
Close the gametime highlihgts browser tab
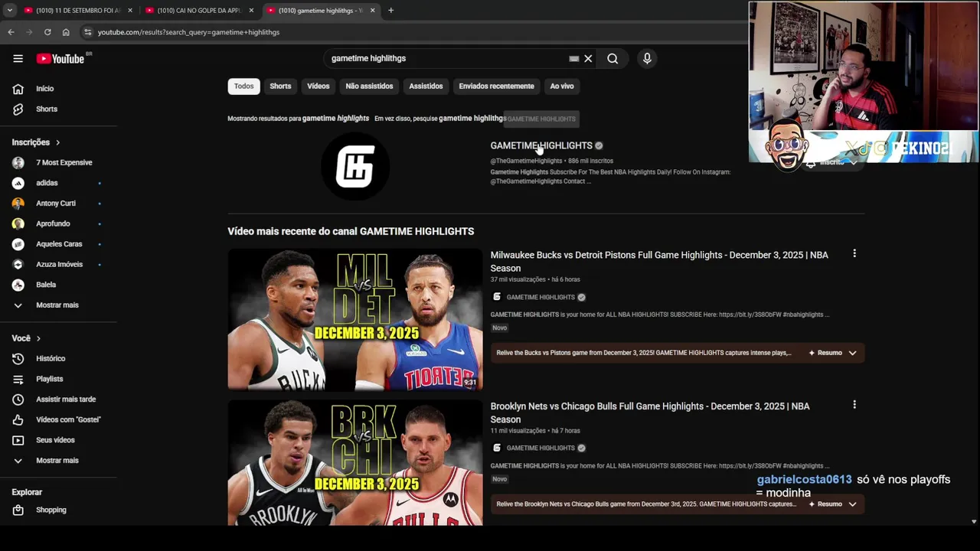pyautogui.click(x=373, y=11)
